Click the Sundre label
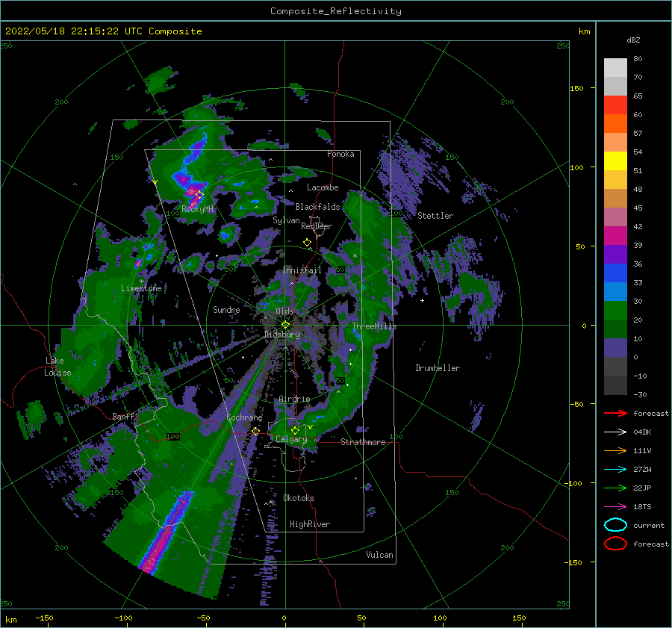672x628 pixels. click(x=226, y=309)
